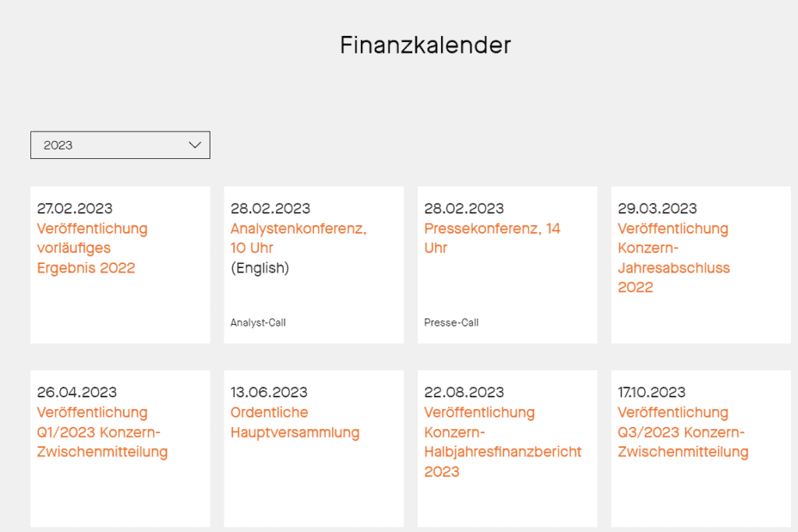Open Q1/2023 Konzern-Zwischenmitteilung link
798x532 pixels.
pos(102,432)
